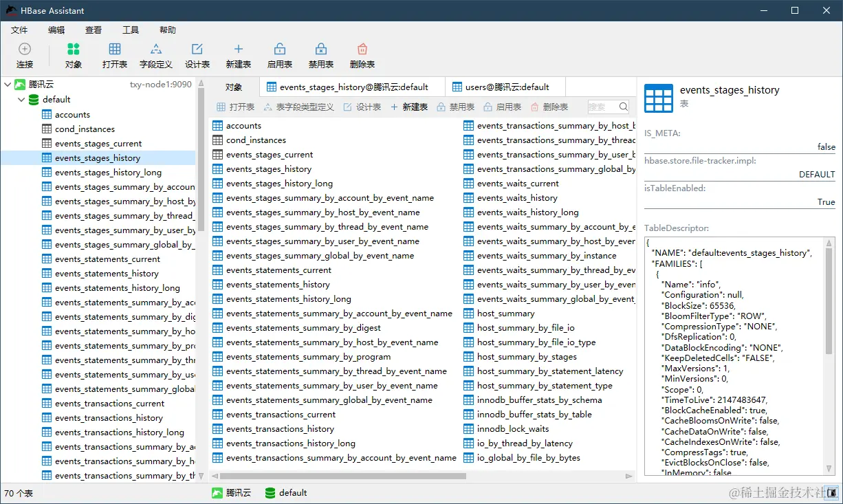Click the host_summary table icon
The image size is (843, 504).
click(x=469, y=314)
